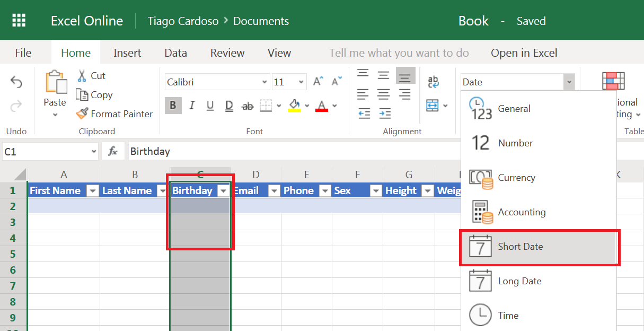Toggle Underline formatting button
Image resolution: width=644 pixels, height=331 pixels.
coord(210,106)
